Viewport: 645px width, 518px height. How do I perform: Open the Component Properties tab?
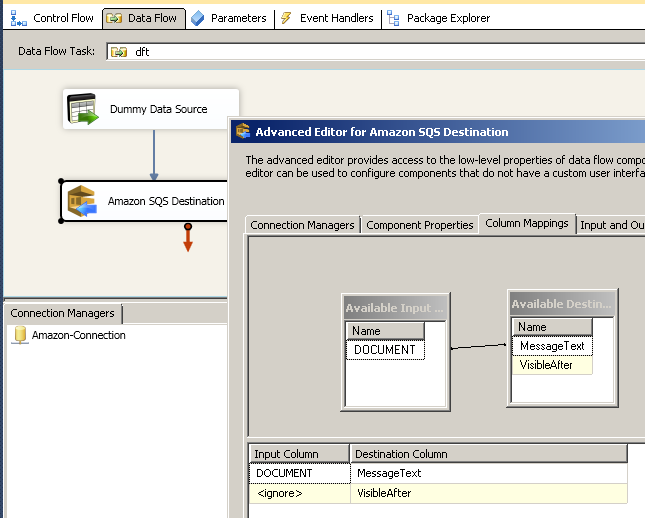419,225
